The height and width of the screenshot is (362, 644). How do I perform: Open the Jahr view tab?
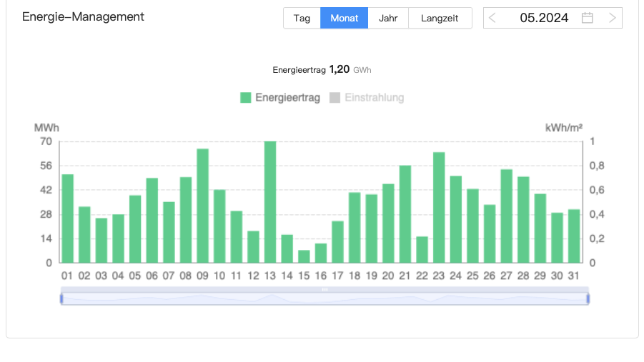pos(388,18)
